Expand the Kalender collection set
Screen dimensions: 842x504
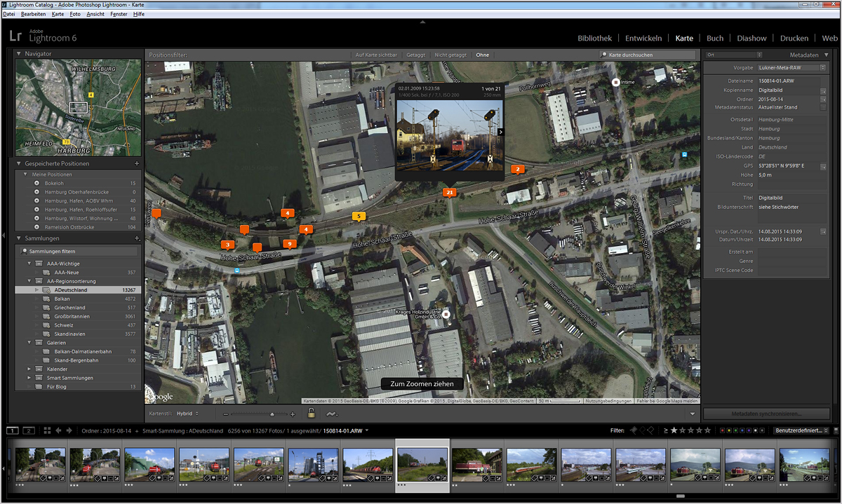(29, 369)
